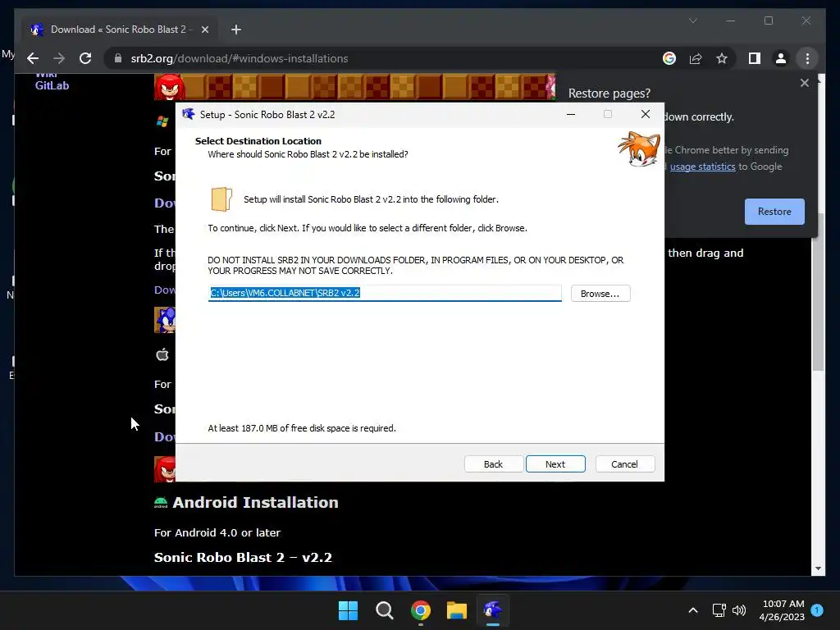The height and width of the screenshot is (630, 840).
Task: Click the lower Knuckles thumbnail on the page
Action: point(165,468)
